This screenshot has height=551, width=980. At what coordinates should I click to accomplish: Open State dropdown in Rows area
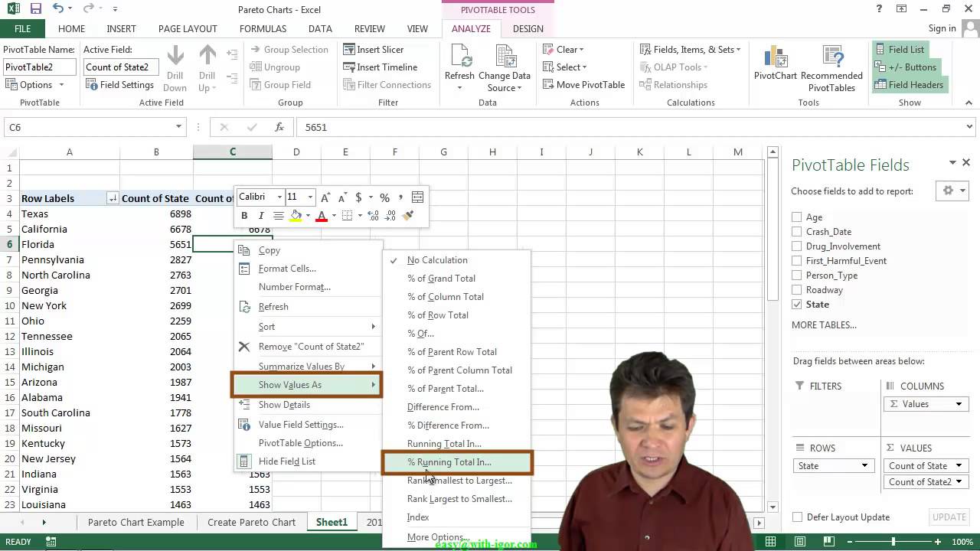[864, 465]
